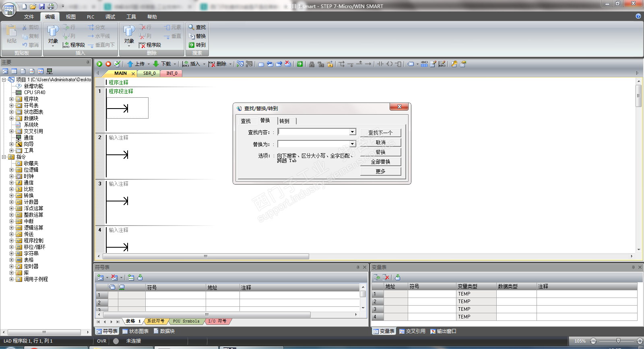Expand the 位逻辑 instruction folder

coord(12,170)
